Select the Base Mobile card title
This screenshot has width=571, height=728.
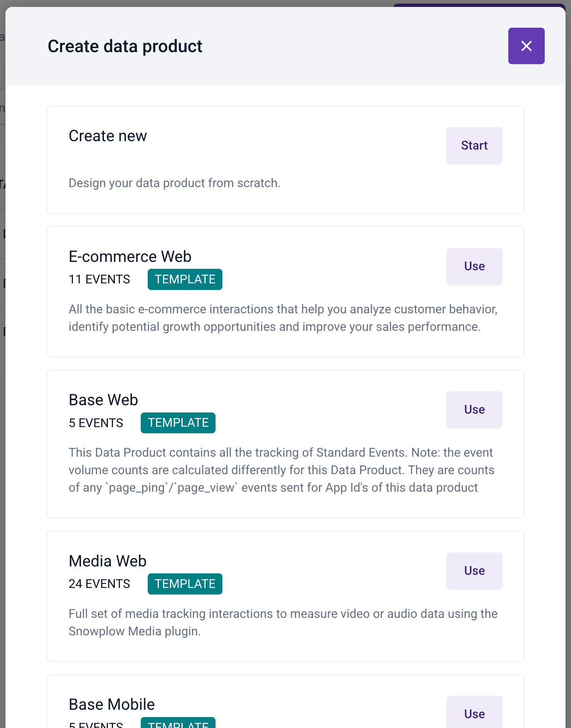pyautogui.click(x=112, y=704)
